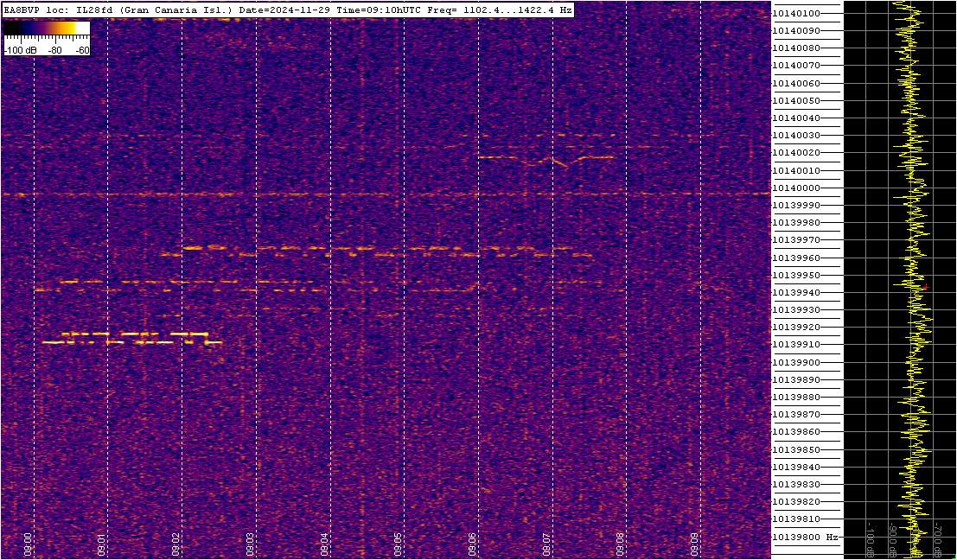Click the V-shaped trace near 10140020
Image resolution: width=957 pixels, height=560 pixels.
(x=545, y=160)
